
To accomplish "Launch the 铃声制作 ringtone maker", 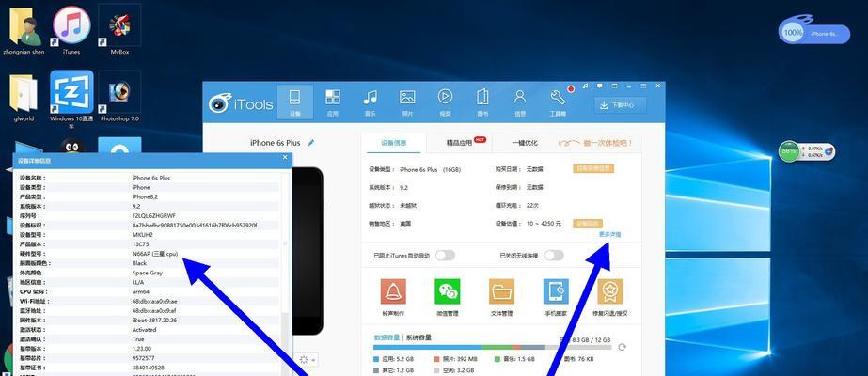I will pyautogui.click(x=393, y=297).
